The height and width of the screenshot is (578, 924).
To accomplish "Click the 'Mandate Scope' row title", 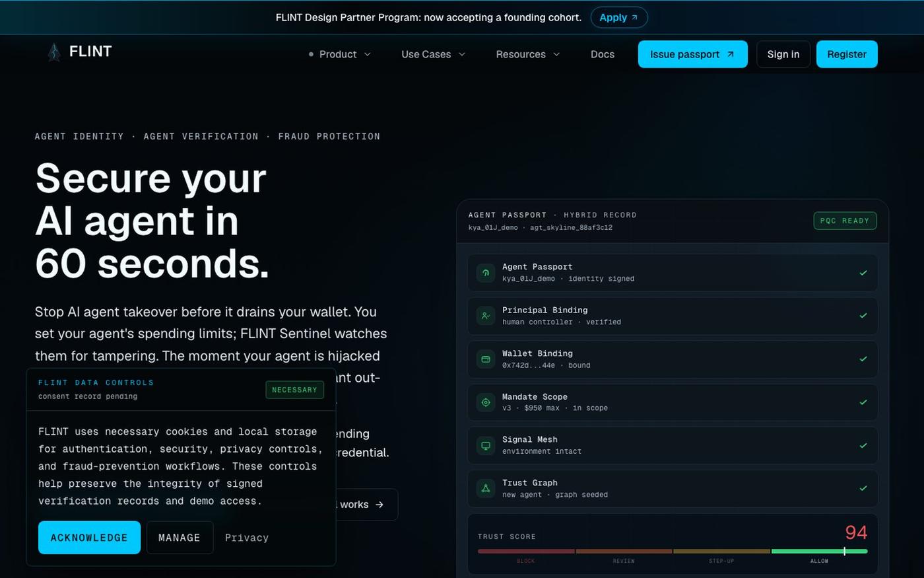I will (535, 397).
